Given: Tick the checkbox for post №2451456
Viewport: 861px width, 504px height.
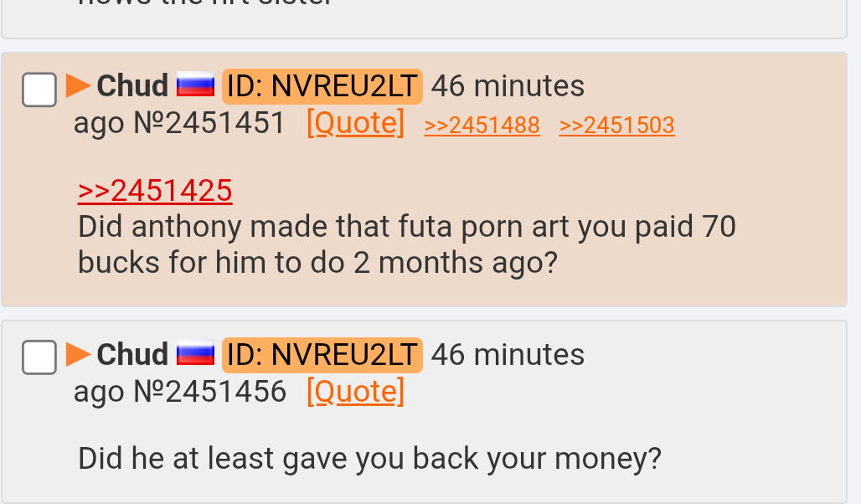Looking at the screenshot, I should coord(39,357).
